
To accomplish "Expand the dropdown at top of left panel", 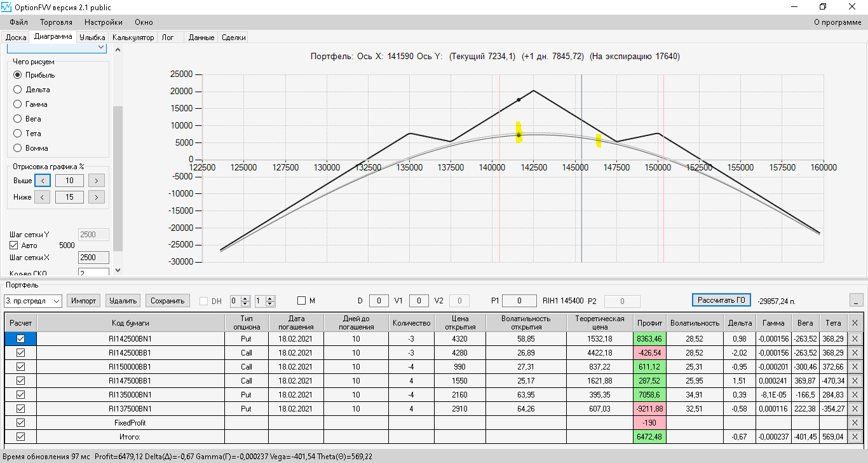I will (101, 47).
